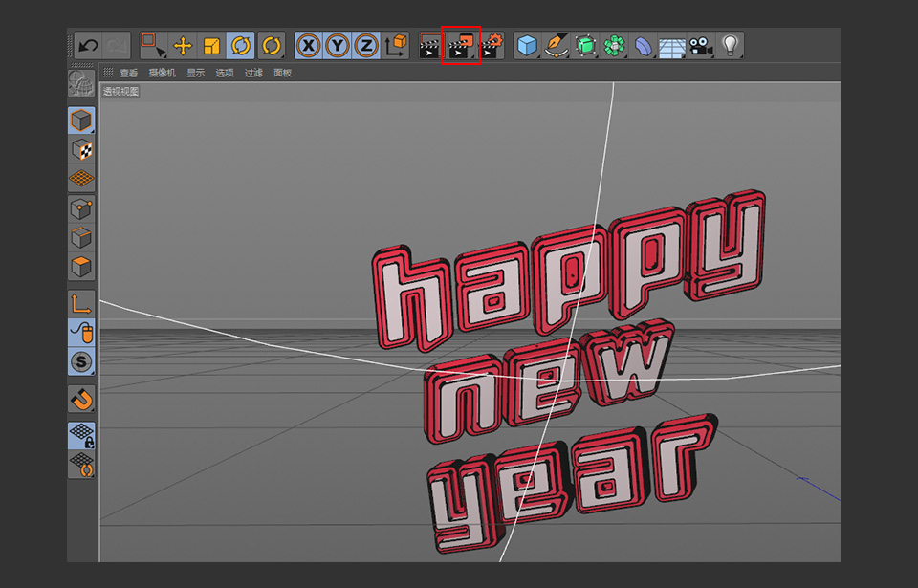918x588 pixels.
Task: Click the Undo arrow icon
Action: click(88, 46)
